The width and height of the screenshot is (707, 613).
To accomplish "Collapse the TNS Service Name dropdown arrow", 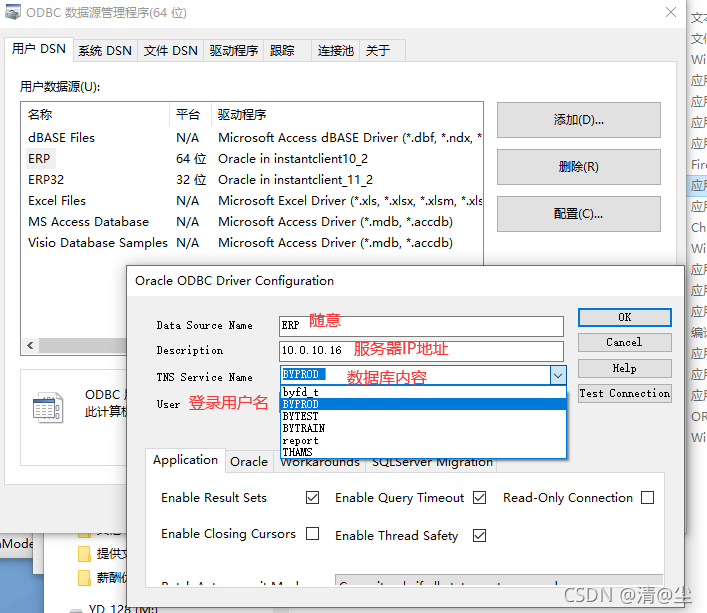I will (x=558, y=375).
